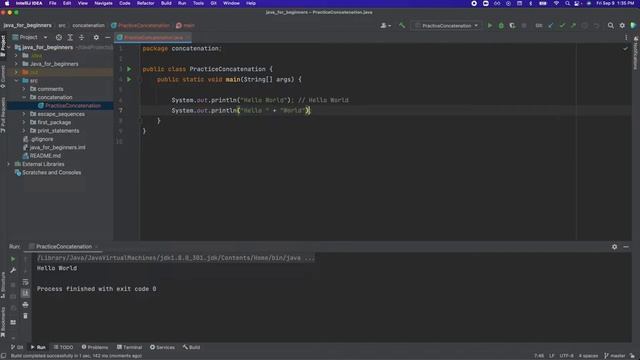Open run configuration dropdown PracticeConcatenation
The image size is (640, 360).
(x=446, y=25)
